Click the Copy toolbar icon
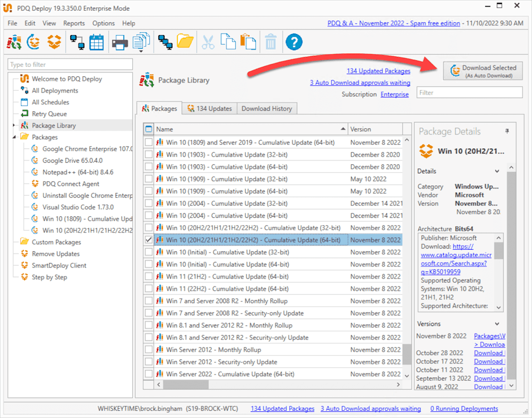This screenshot has width=532, height=418. tap(227, 41)
